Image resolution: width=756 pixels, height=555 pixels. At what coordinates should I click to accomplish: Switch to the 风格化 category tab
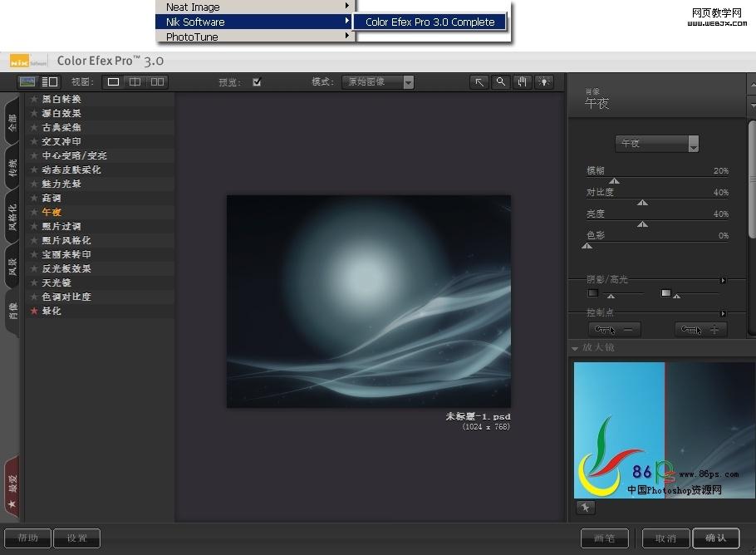click(x=12, y=217)
